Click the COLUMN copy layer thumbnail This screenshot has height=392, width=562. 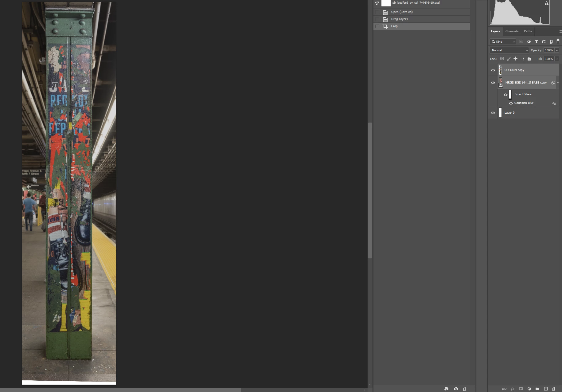[x=500, y=70]
